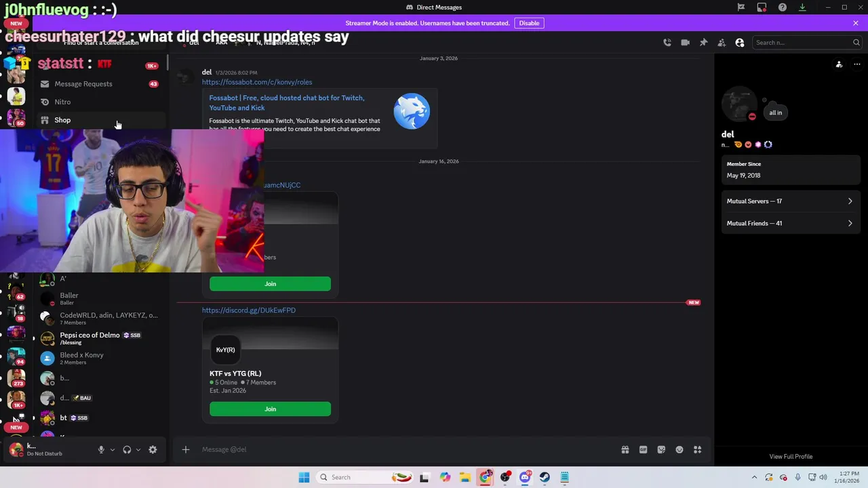Toggle headphone deafen
Screen dimensions: 868x488
127,449
